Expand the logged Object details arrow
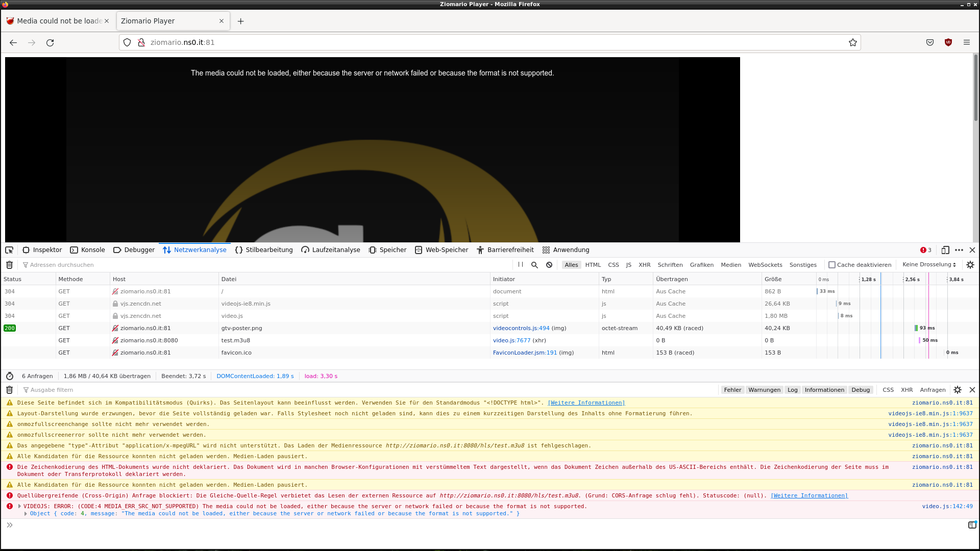This screenshot has height=551, width=980. 26,514
